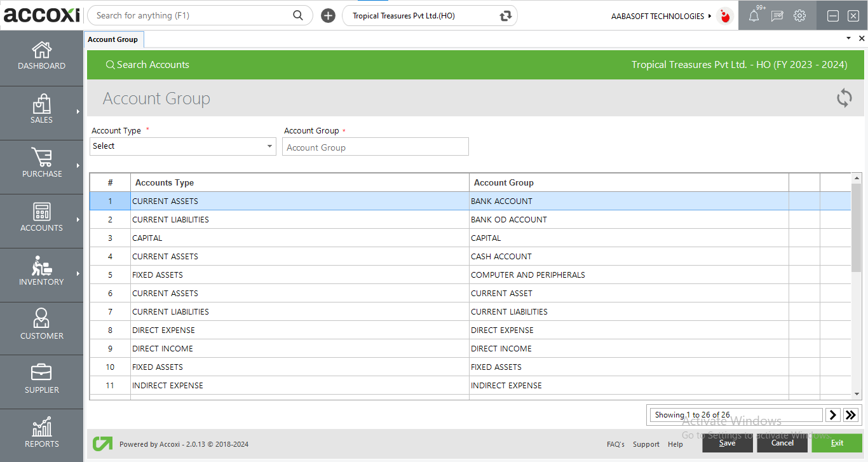Image resolution: width=868 pixels, height=462 pixels.
Task: Open the Supplier menu item
Action: point(41,379)
